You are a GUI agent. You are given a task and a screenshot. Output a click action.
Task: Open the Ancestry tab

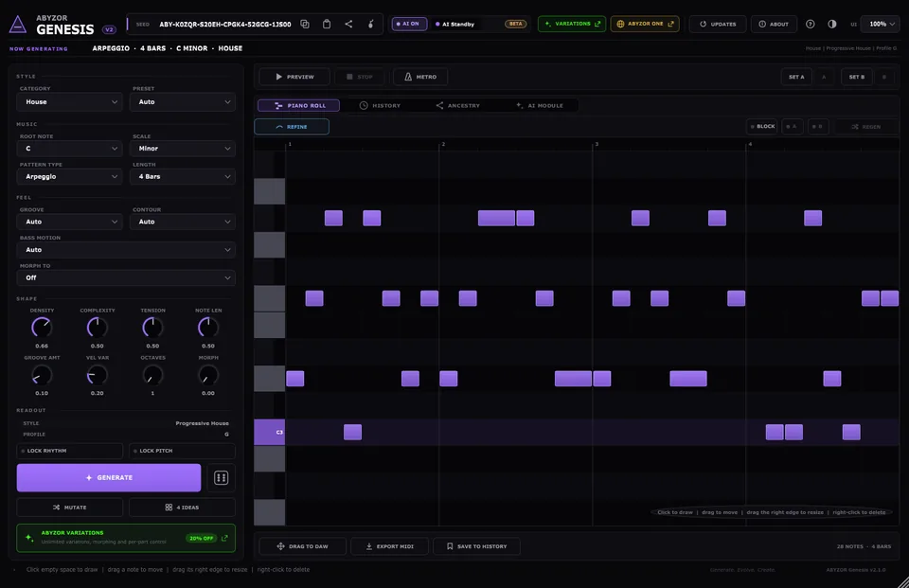[458, 105]
